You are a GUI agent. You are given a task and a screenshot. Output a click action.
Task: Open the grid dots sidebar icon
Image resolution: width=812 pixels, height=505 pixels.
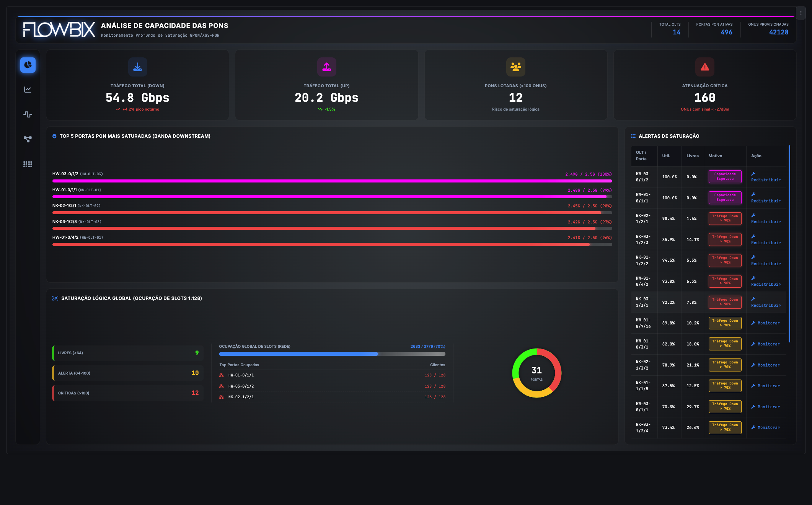click(x=28, y=164)
